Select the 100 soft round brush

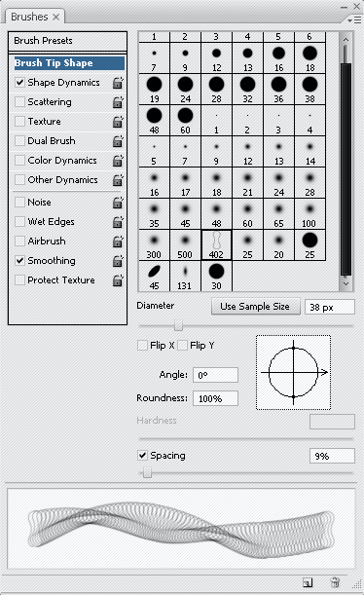309,214
